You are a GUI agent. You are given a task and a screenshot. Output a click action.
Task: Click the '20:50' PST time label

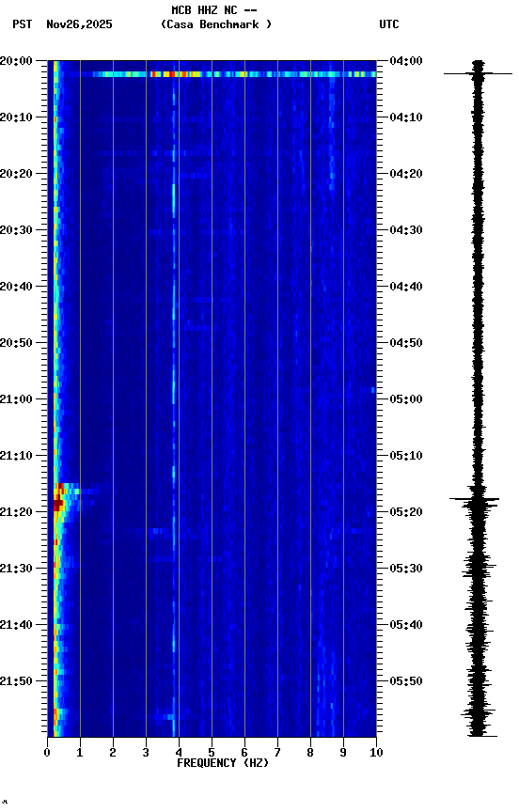tap(16, 343)
